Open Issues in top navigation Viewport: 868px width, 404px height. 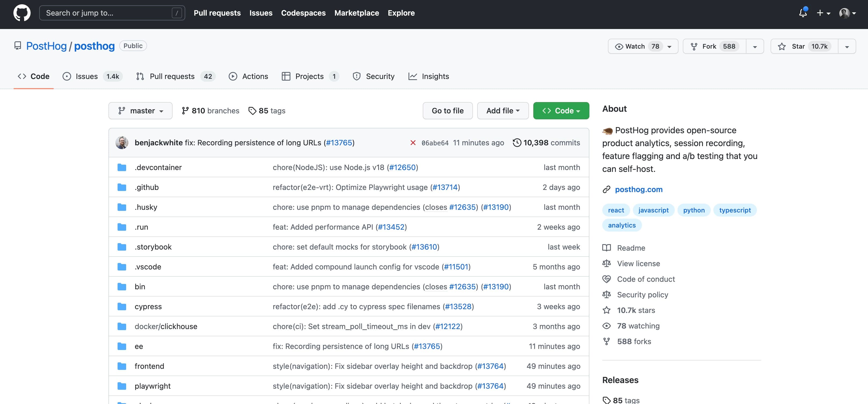click(261, 13)
